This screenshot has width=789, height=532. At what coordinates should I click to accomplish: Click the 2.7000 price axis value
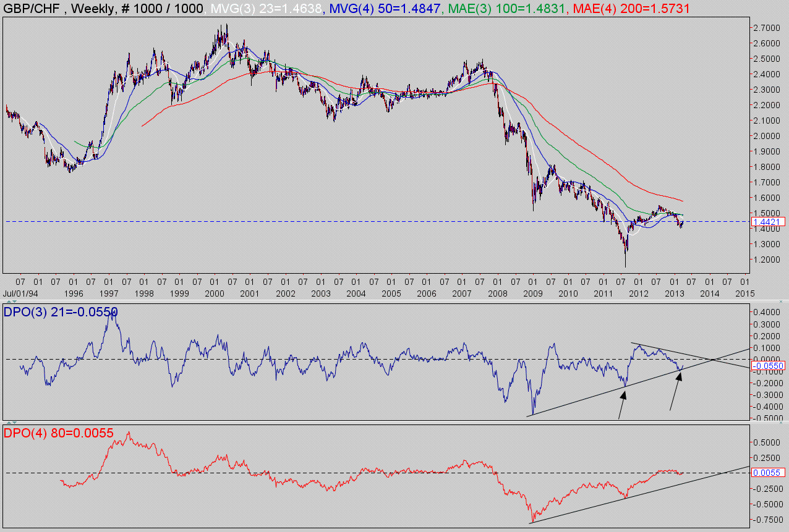point(766,28)
